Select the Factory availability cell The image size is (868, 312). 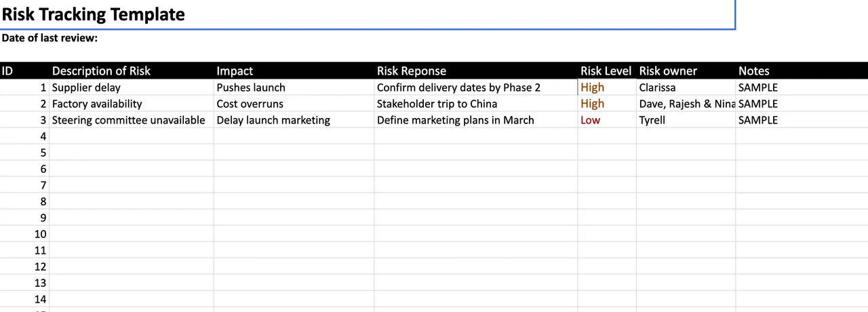click(132, 104)
